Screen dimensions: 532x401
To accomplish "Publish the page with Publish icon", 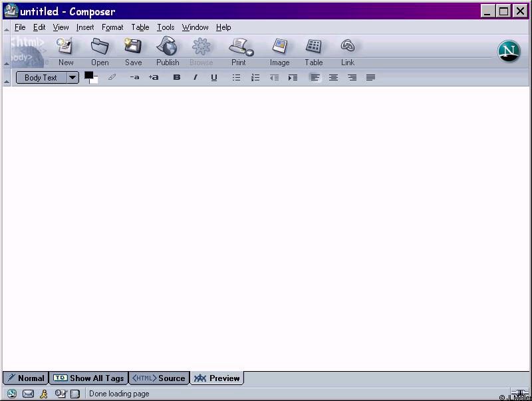I will click(x=168, y=52).
